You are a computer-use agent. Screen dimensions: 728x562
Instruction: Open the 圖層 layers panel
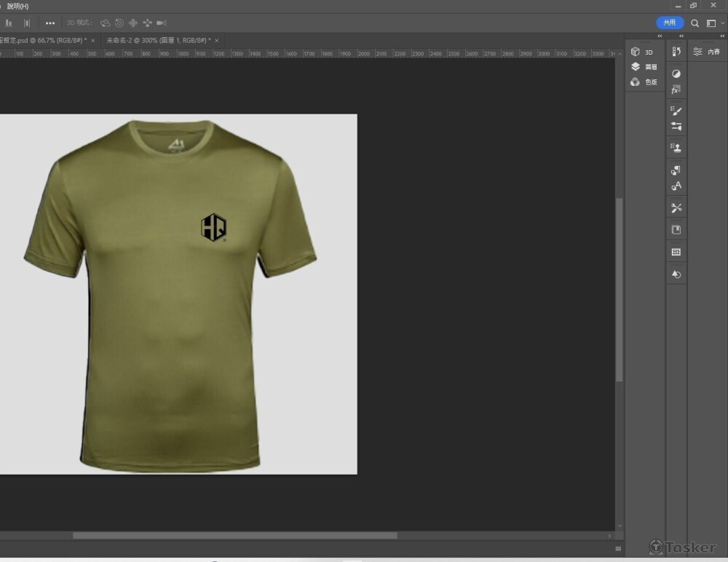pos(644,67)
